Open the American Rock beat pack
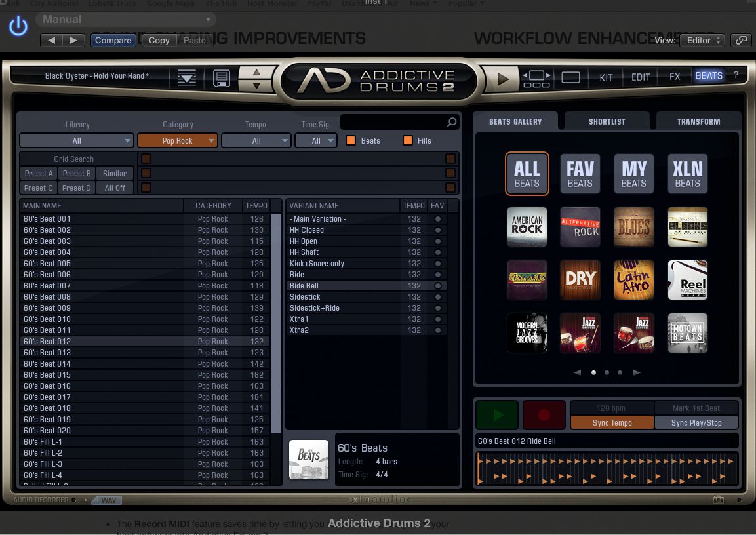 527,227
